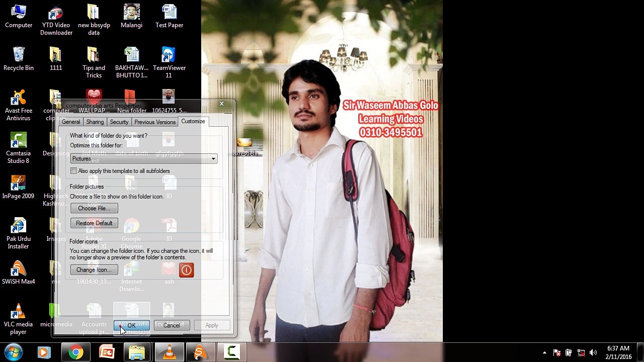Image resolution: width=644 pixels, height=362 pixels.
Task: Close the properties dialog with X
Action: tap(221, 104)
